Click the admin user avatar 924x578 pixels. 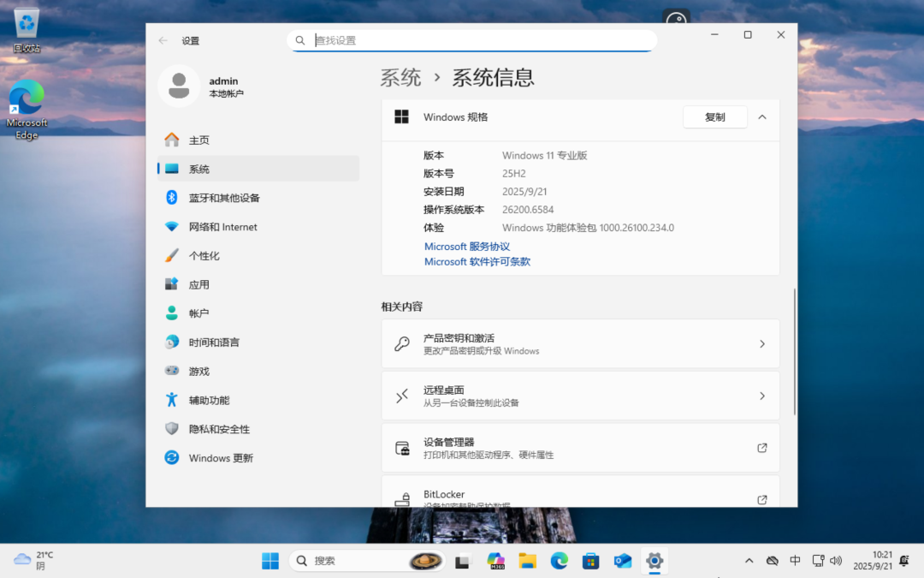click(x=179, y=86)
